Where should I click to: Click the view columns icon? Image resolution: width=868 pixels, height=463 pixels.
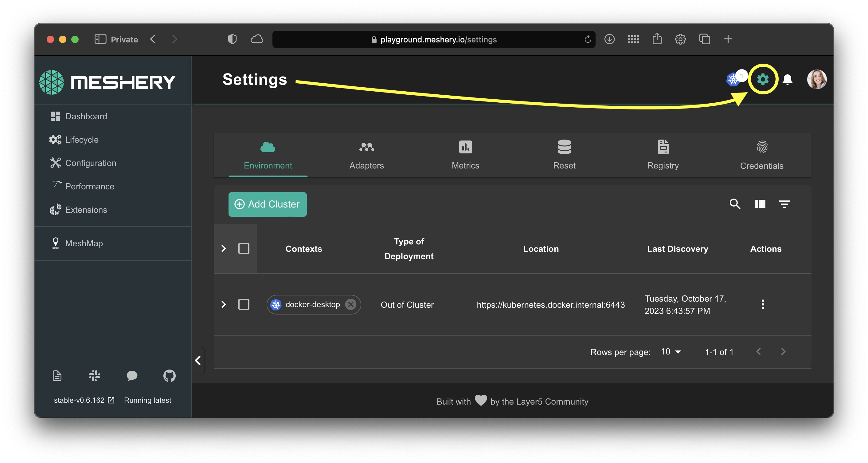click(760, 204)
